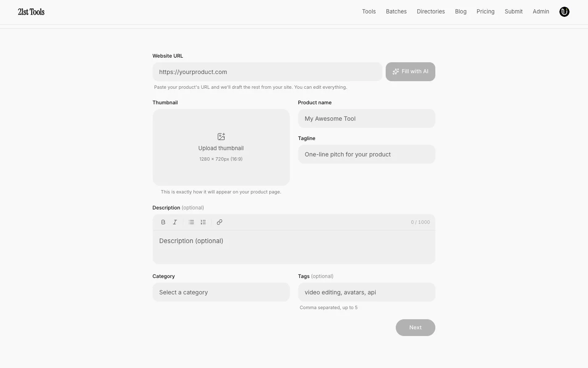Click the Category label
This screenshot has width=588, height=368.
[164, 276]
